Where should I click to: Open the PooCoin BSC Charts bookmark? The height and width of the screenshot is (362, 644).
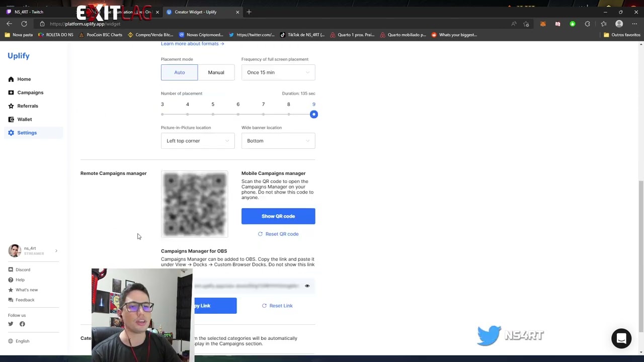pos(101,35)
